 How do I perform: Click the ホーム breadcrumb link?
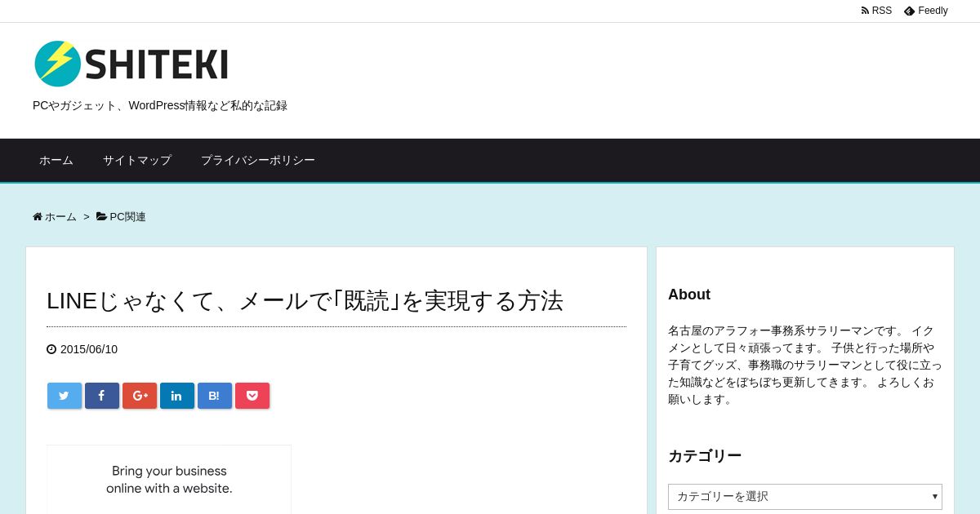point(55,217)
